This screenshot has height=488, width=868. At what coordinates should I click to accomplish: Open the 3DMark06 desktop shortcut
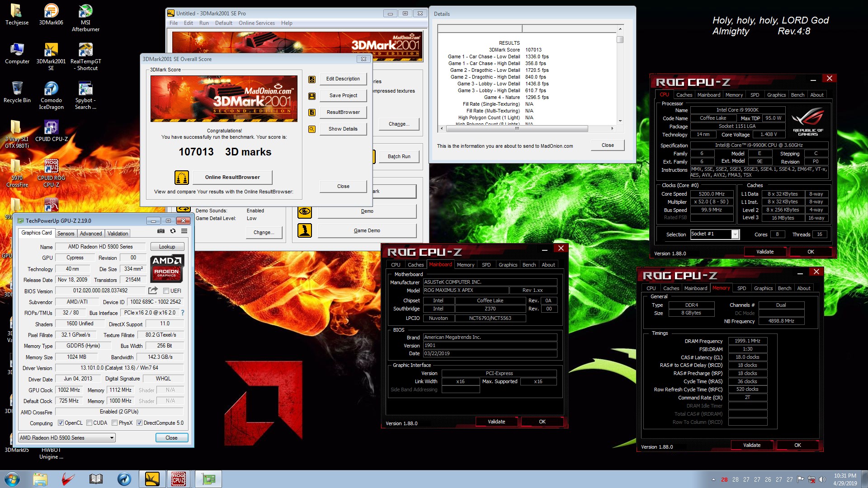[x=51, y=14]
